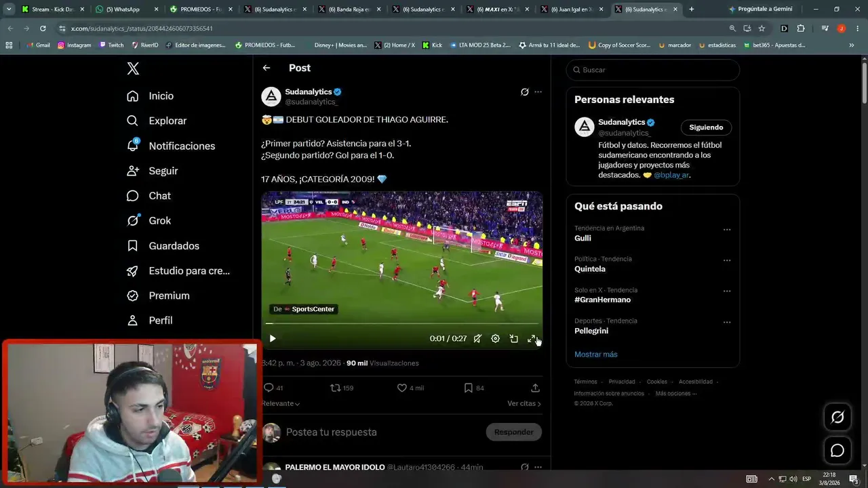Click the Siguiendo button for Sudanalytics

(x=706, y=127)
